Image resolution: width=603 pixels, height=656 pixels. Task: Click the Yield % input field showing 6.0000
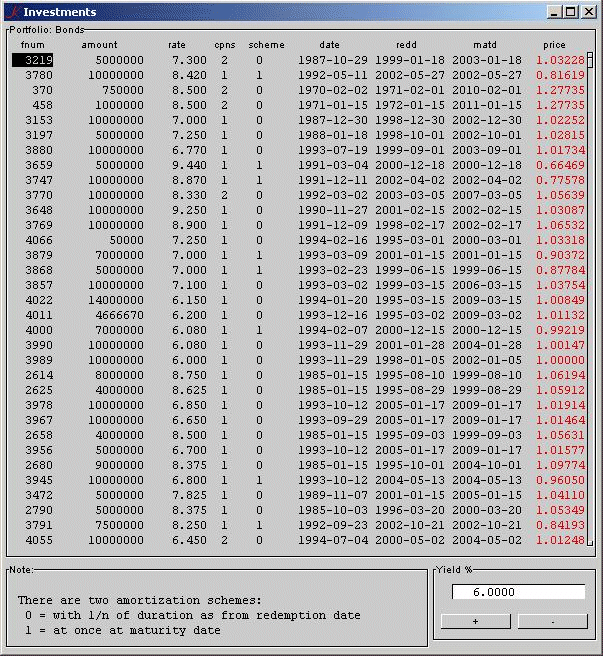pyautogui.click(x=518, y=592)
